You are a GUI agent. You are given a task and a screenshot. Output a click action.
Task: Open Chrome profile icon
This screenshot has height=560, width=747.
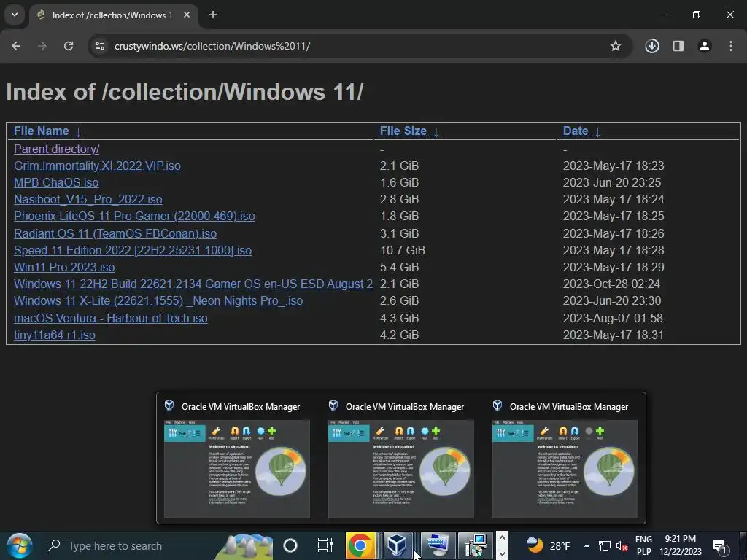[705, 46]
